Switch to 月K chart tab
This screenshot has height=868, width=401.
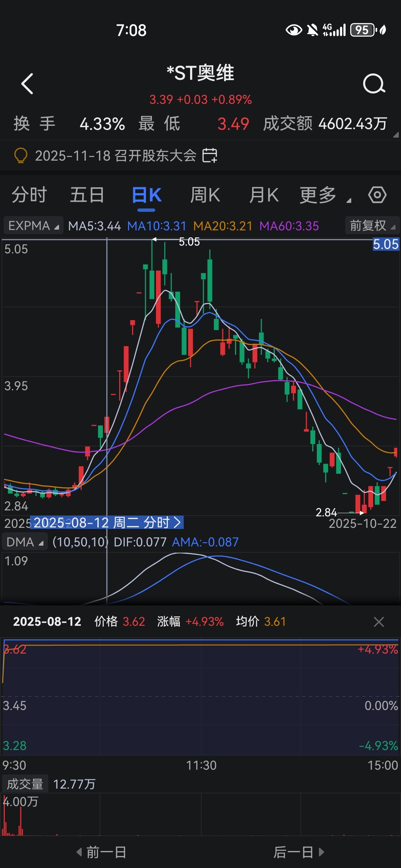point(264,195)
